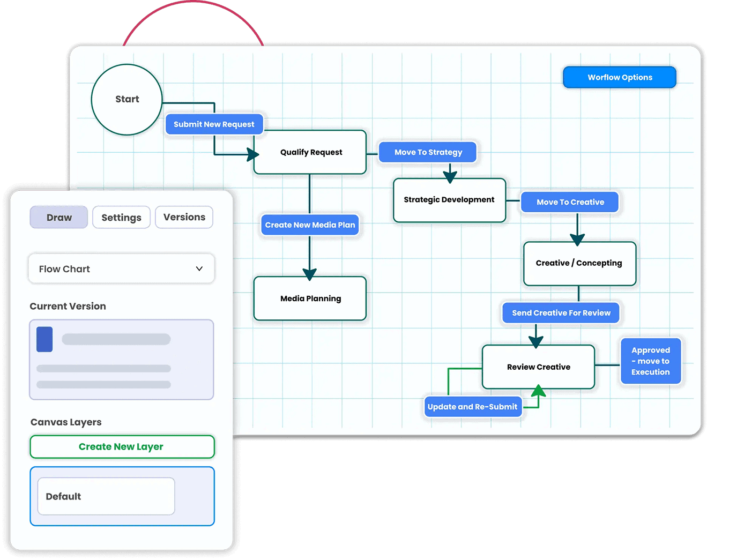Click the Move To Creative transition label
The height and width of the screenshot is (560, 729).
(x=570, y=202)
